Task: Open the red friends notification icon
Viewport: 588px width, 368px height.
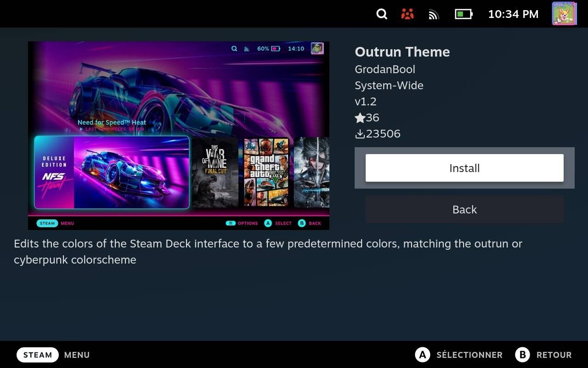Action: tap(407, 14)
